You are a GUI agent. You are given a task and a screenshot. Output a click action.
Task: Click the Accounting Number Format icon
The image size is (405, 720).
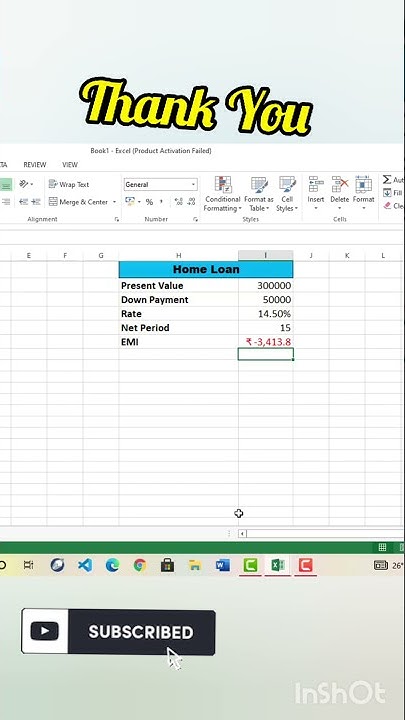coord(130,202)
